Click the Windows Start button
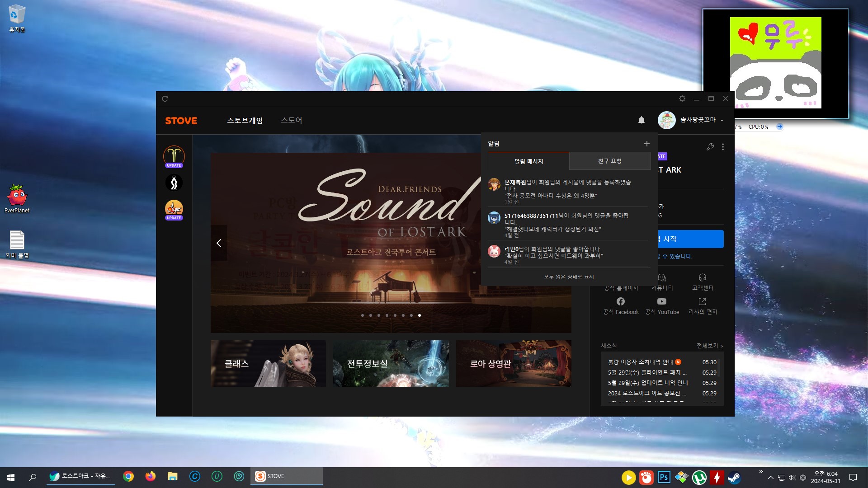868x488 pixels. pos(11,477)
